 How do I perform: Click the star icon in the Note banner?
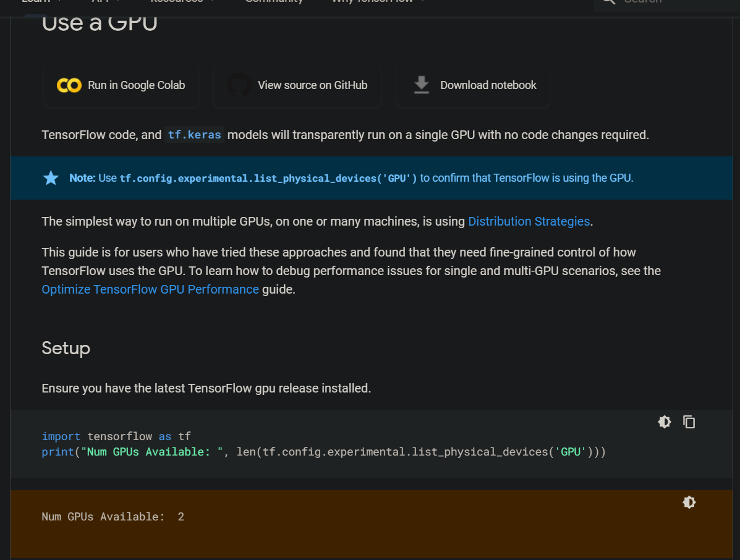click(x=51, y=178)
